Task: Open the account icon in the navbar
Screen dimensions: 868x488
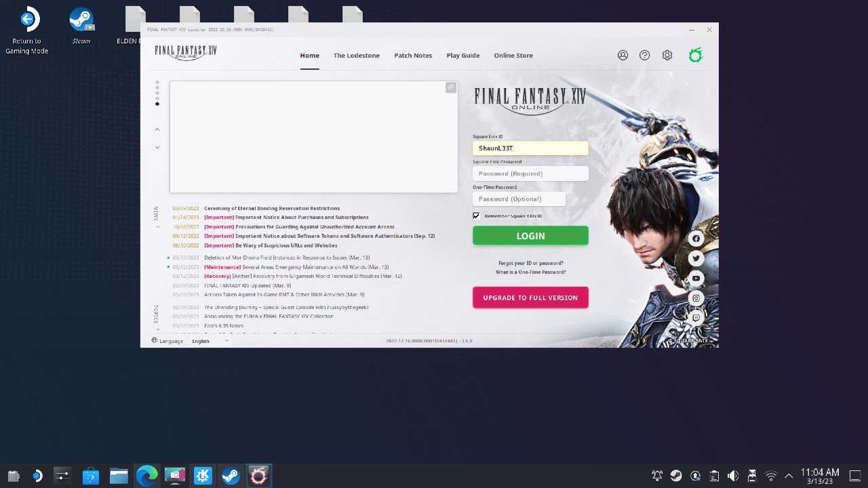Action: pyautogui.click(x=623, y=55)
